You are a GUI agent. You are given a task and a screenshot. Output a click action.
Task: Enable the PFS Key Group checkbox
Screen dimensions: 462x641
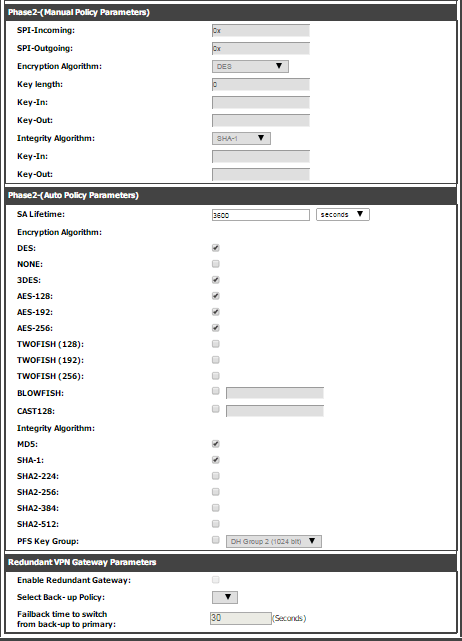pos(215,540)
